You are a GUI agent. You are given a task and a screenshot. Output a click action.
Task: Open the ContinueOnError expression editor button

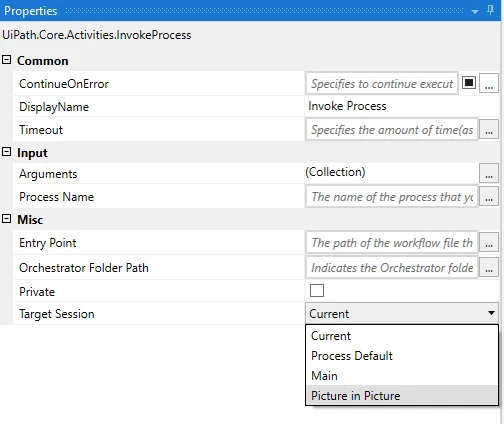coord(489,83)
